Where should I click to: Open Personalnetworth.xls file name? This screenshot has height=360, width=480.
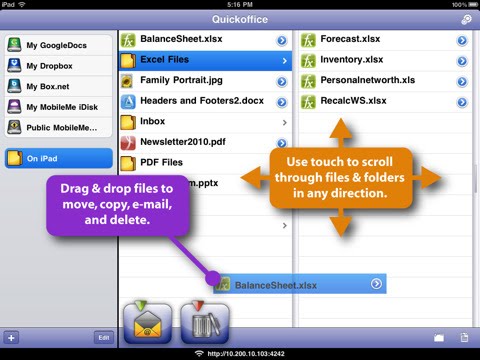tap(368, 80)
